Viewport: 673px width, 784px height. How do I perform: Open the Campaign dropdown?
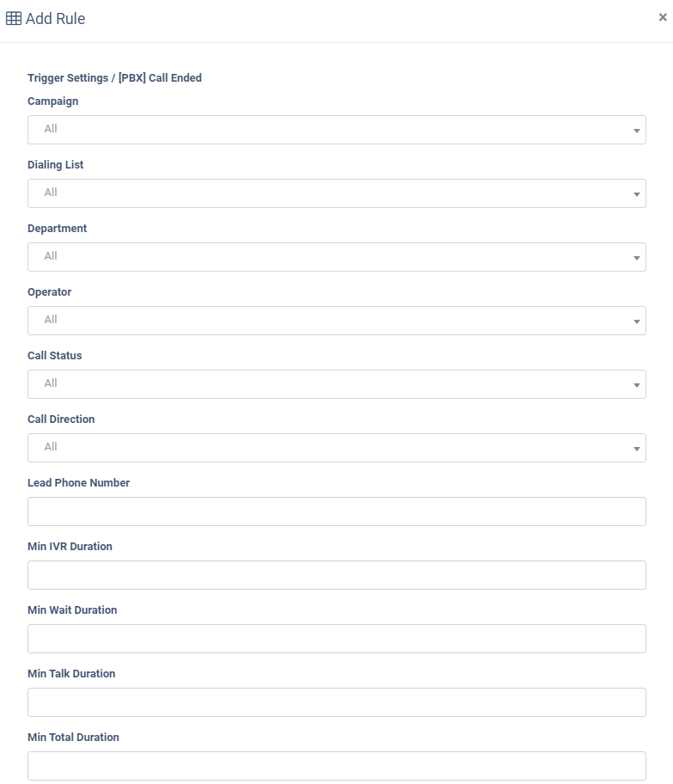click(x=337, y=130)
